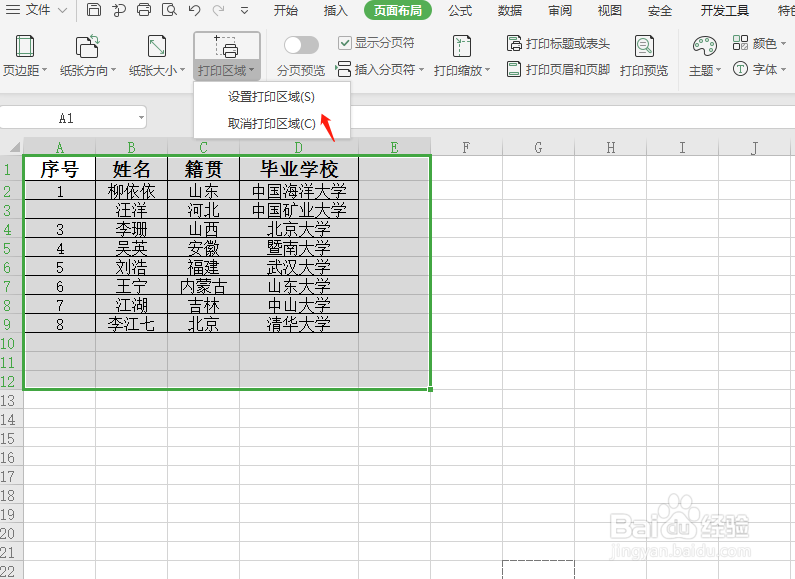Click cell containing 李江七
This screenshot has width=795, height=579.
click(131, 324)
